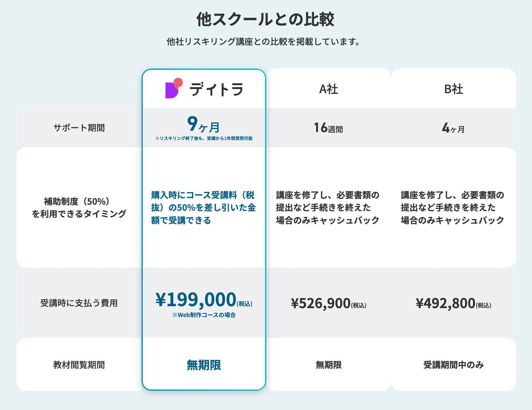Click the 受講時に支払う費用 row label
Image resolution: width=532 pixels, height=410 pixels.
tap(79, 303)
